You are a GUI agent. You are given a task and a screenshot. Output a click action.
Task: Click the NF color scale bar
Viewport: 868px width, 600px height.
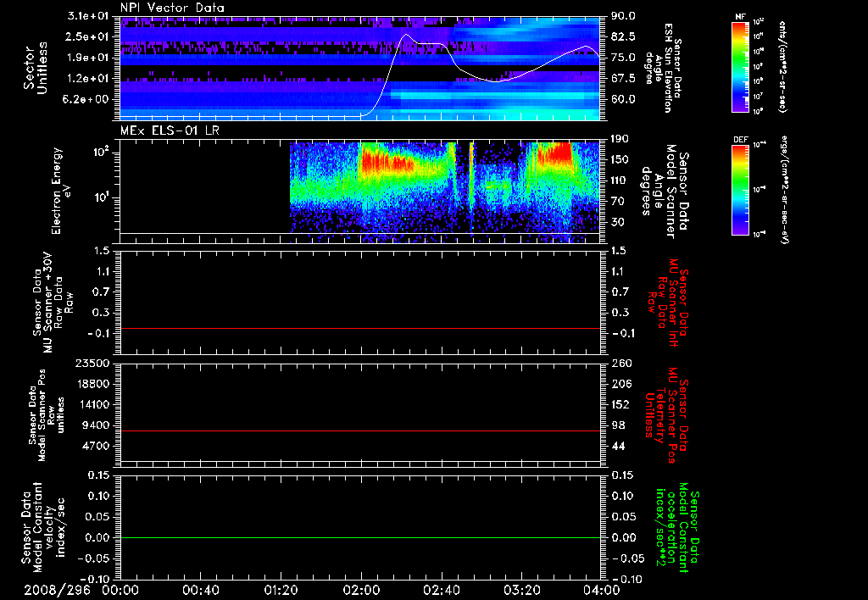[x=740, y=66]
